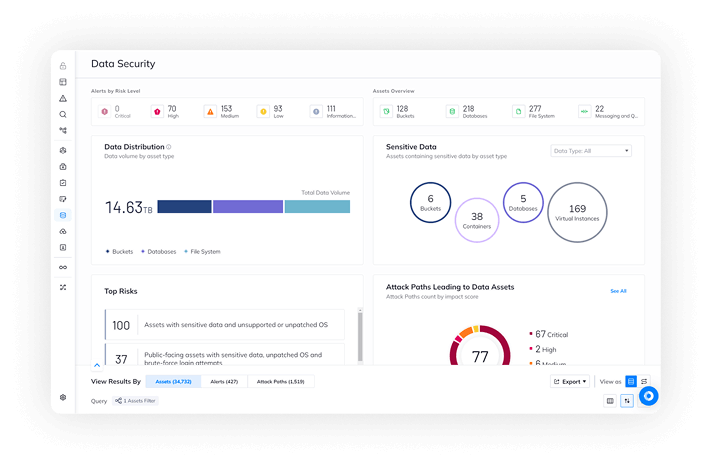Collapse the dashboard panel with chevron
This screenshot has width=711, height=464.
coord(97,365)
